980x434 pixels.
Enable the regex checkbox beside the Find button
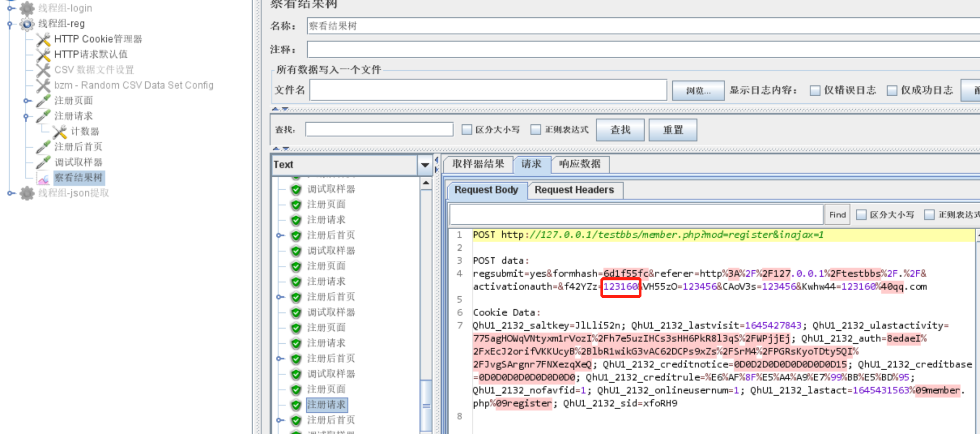(x=929, y=215)
